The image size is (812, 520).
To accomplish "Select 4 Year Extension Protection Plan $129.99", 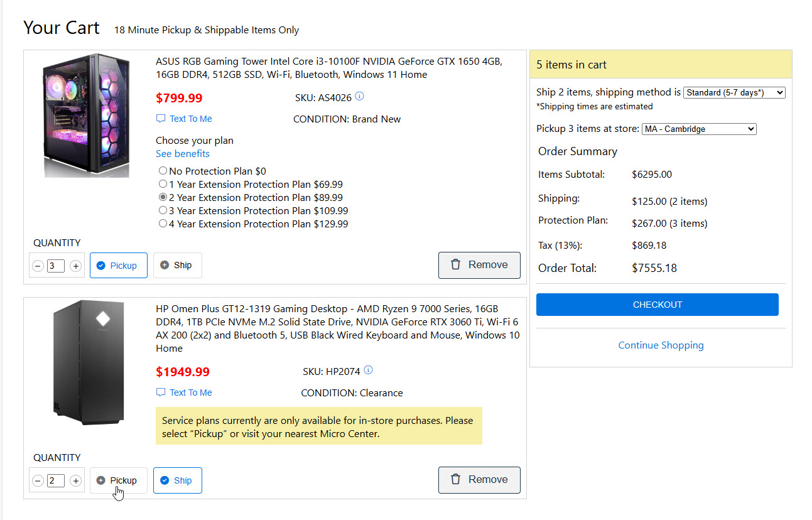I will click(163, 224).
